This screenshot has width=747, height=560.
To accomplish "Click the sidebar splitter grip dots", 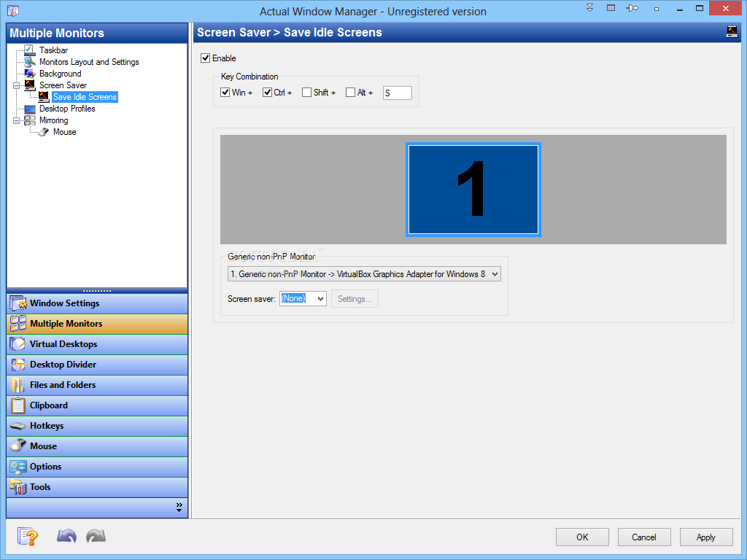I will (x=97, y=290).
